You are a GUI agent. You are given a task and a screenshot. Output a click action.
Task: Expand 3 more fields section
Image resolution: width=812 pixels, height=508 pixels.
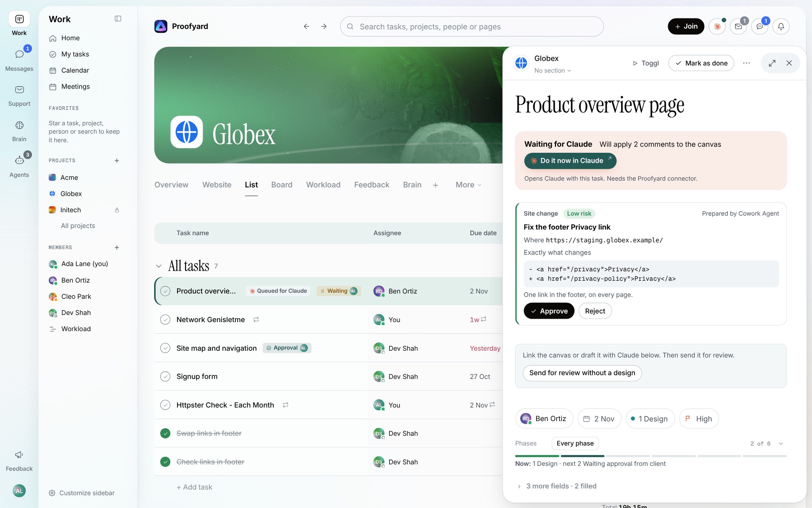coord(556,486)
